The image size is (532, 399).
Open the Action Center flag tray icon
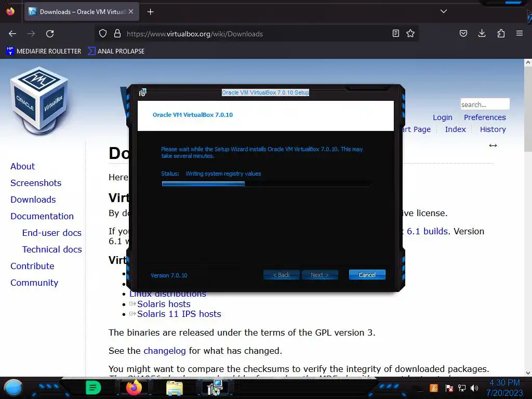[449, 388]
